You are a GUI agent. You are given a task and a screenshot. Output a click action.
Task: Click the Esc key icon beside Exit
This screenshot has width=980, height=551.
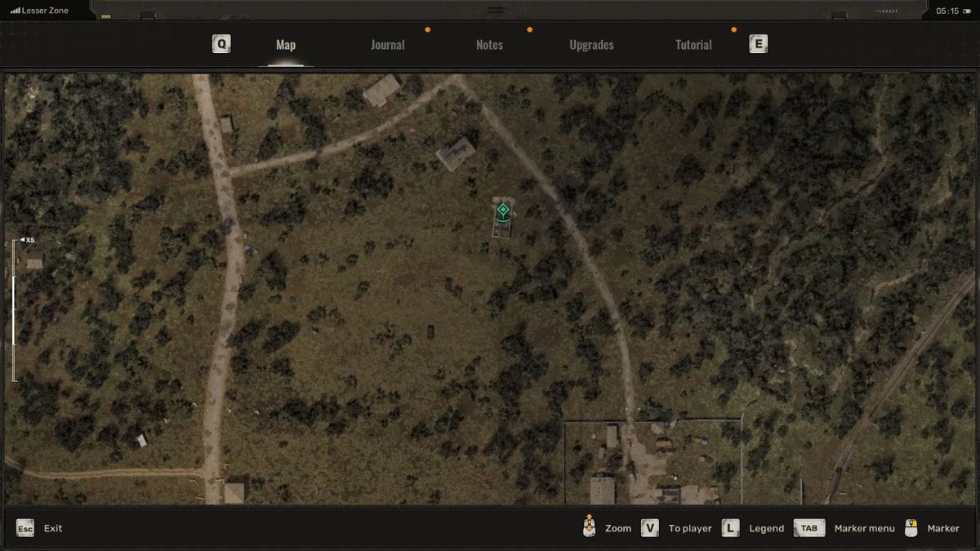(24, 528)
